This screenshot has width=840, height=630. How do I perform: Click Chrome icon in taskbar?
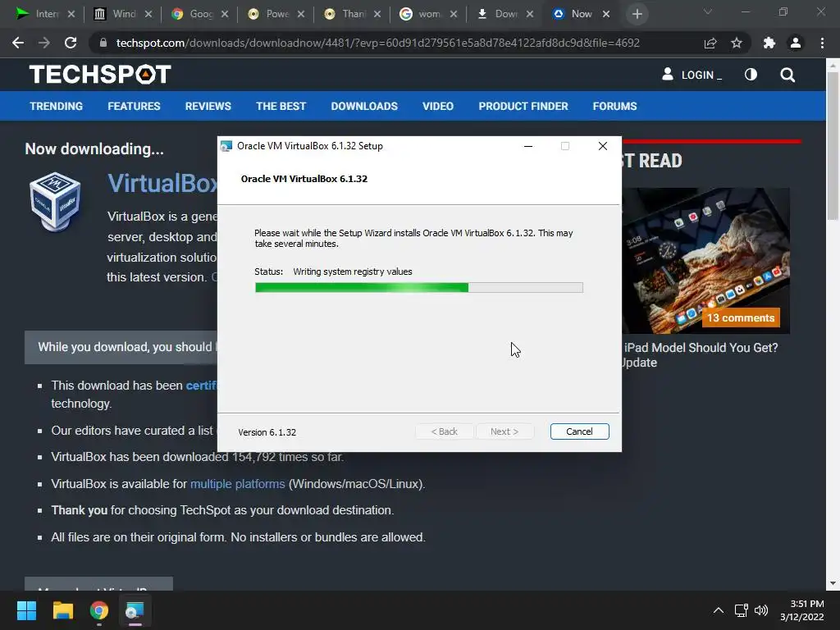click(99, 610)
